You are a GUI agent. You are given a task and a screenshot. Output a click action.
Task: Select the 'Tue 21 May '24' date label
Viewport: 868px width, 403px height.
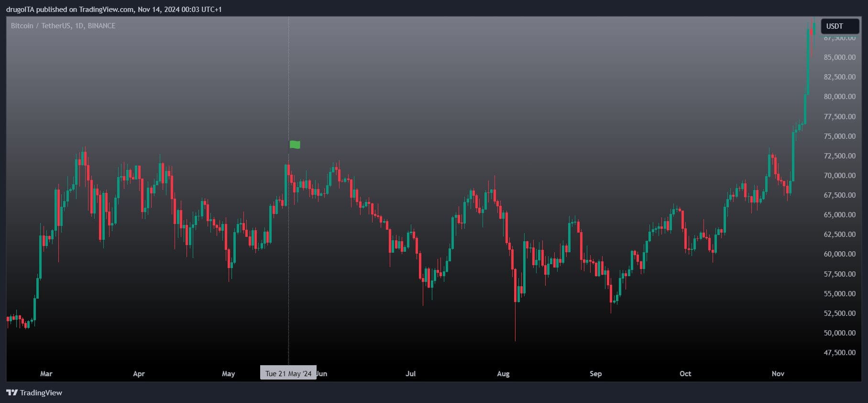pos(288,373)
